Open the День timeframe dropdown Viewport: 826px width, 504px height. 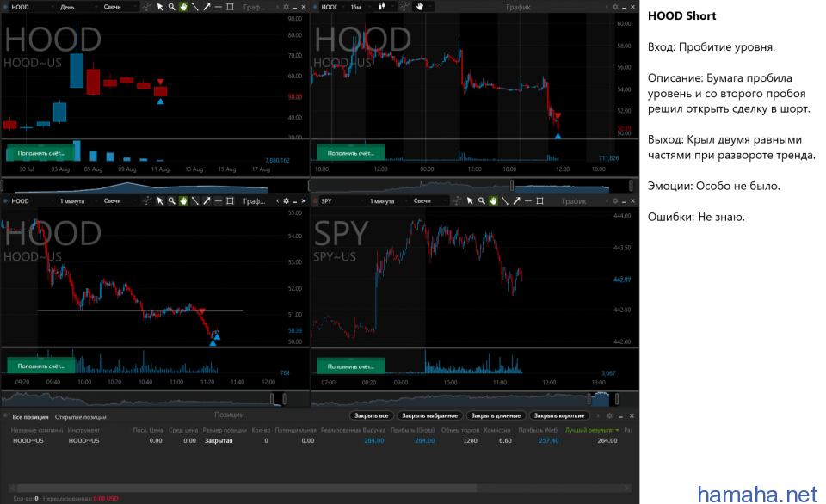[78, 7]
